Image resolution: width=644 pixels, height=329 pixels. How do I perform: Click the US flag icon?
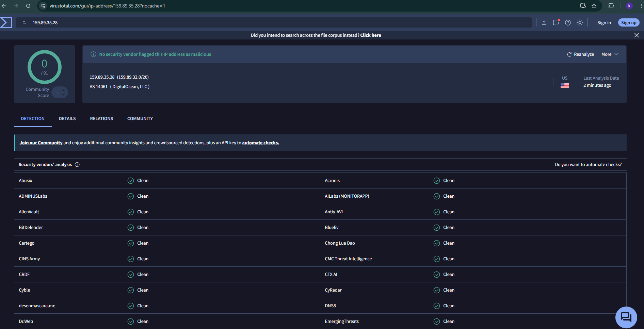click(565, 86)
